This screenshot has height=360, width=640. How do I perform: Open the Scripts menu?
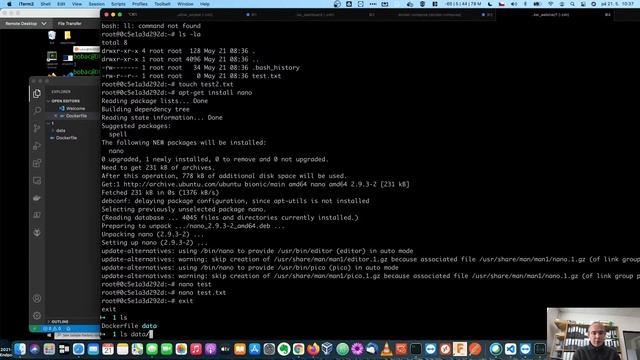118,4
